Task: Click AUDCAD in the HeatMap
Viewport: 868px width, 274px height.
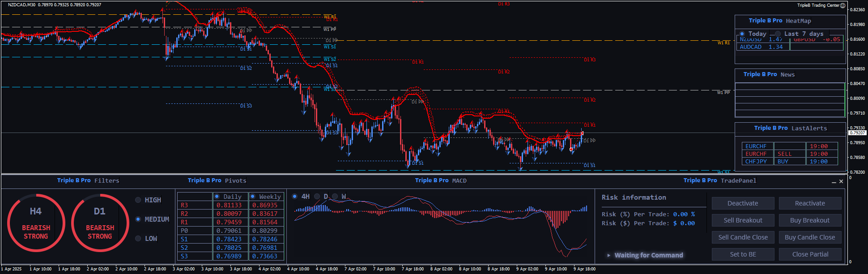Action: 750,47
